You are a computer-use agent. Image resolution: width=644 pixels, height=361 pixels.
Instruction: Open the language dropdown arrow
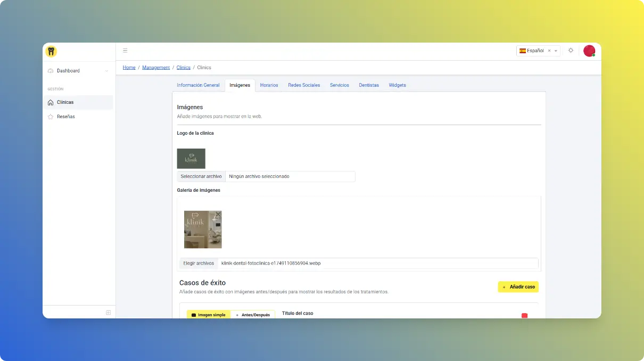point(556,51)
